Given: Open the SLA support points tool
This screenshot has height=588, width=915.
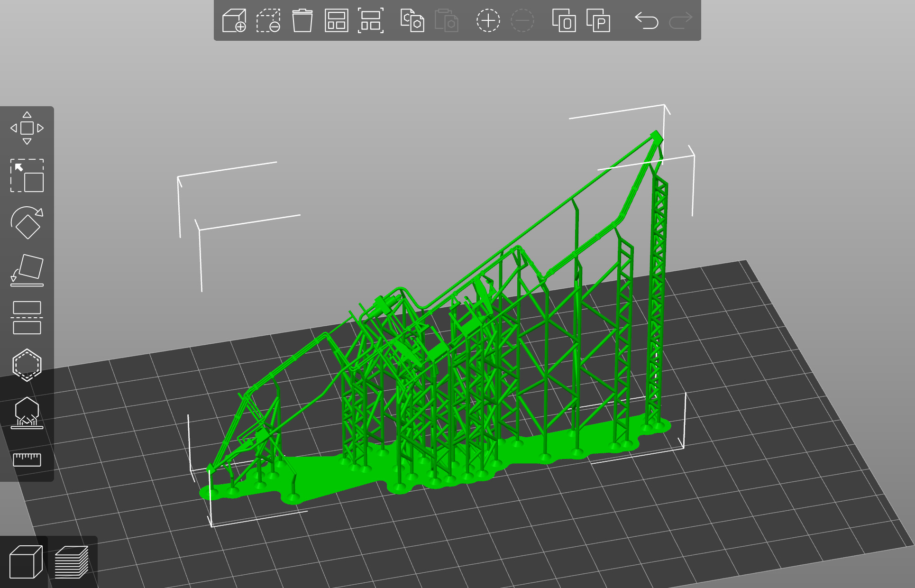Looking at the screenshot, I should point(27,413).
